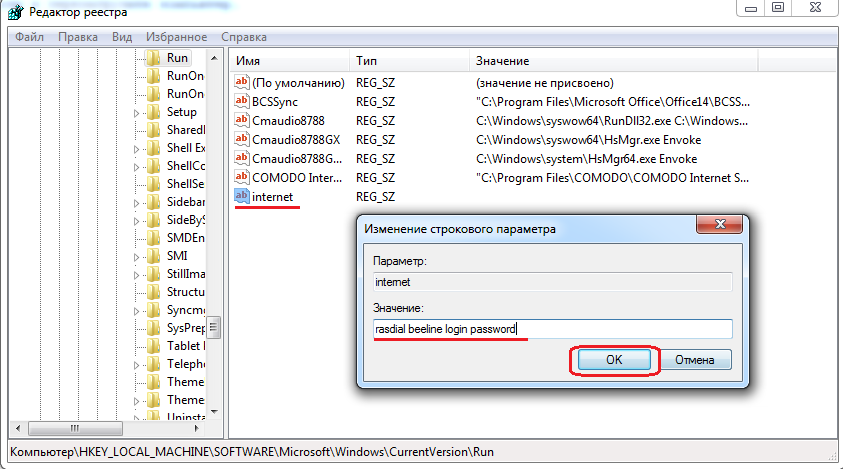Click the SharedI folder icon
Screen dimensions: 843x469
pos(154,130)
